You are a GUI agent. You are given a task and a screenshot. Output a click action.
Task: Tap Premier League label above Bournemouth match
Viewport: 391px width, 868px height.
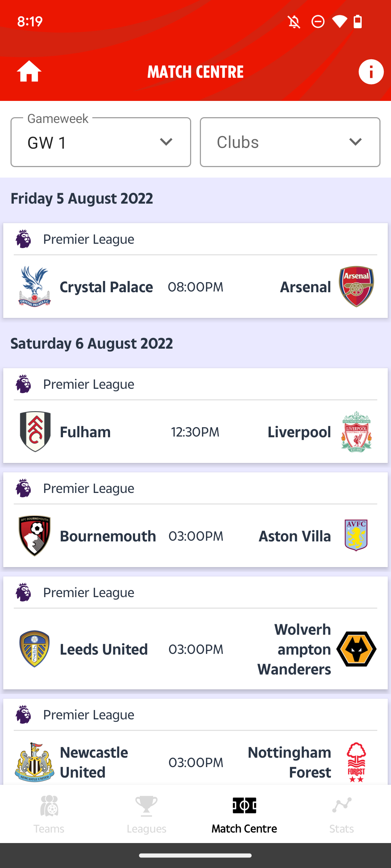pyautogui.click(x=89, y=489)
